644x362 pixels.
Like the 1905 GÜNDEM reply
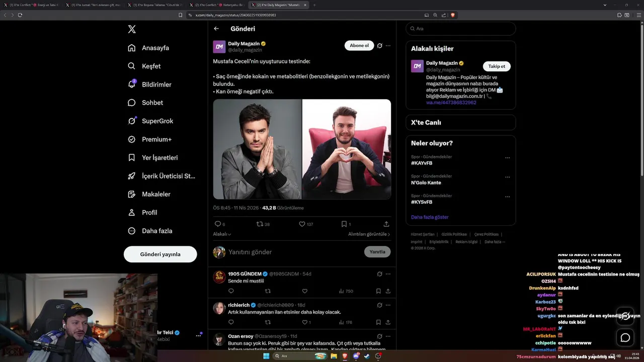coord(304,291)
